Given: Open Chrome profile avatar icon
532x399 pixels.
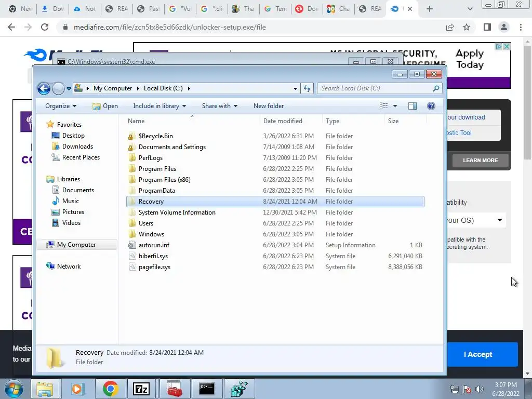Looking at the screenshot, I should (x=504, y=27).
